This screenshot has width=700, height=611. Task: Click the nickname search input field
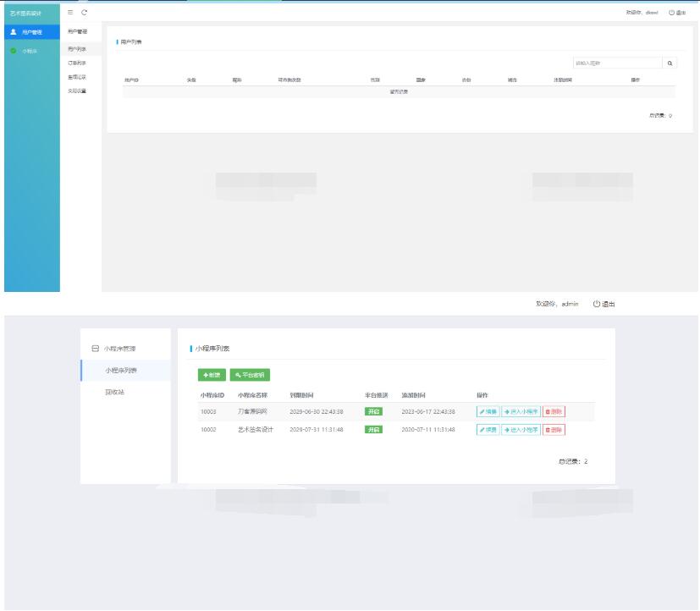click(x=616, y=63)
